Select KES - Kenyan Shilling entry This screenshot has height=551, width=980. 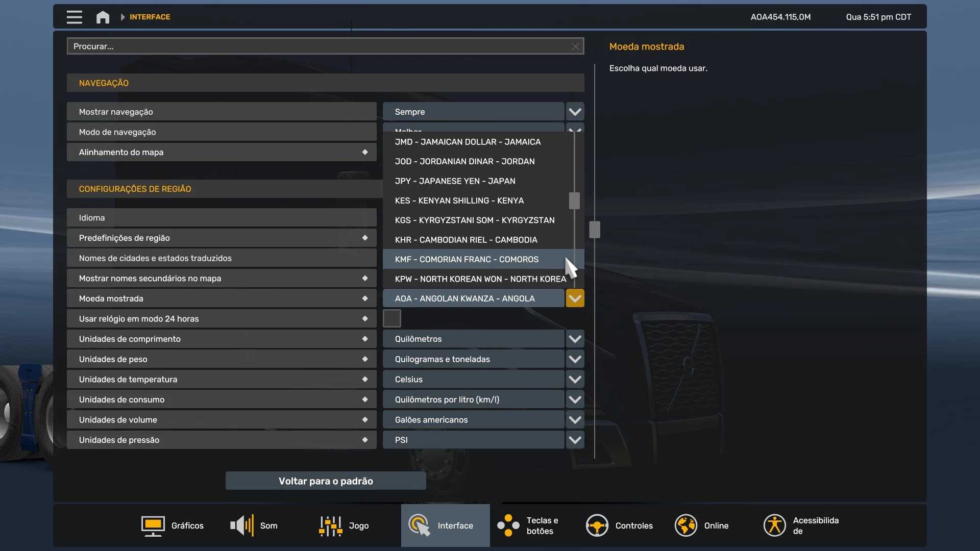459,201
